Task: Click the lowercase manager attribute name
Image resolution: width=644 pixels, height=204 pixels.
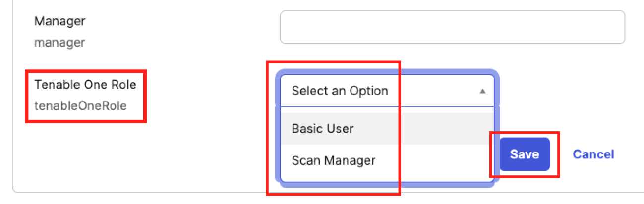Action: coord(59,43)
